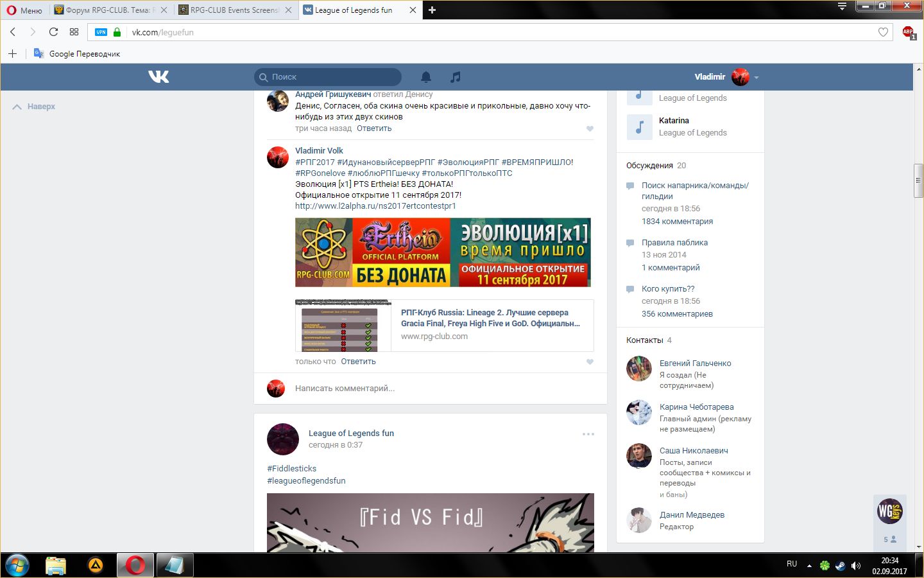924x578 pixels.
Task: Open the Fid VS Fid comic image
Action: pos(431,523)
